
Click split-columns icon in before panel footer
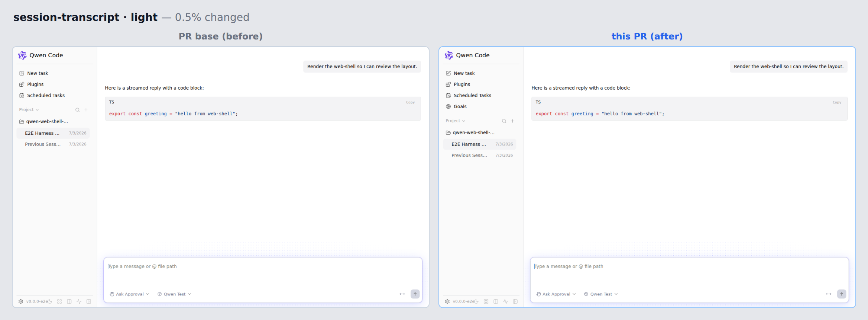(69, 301)
